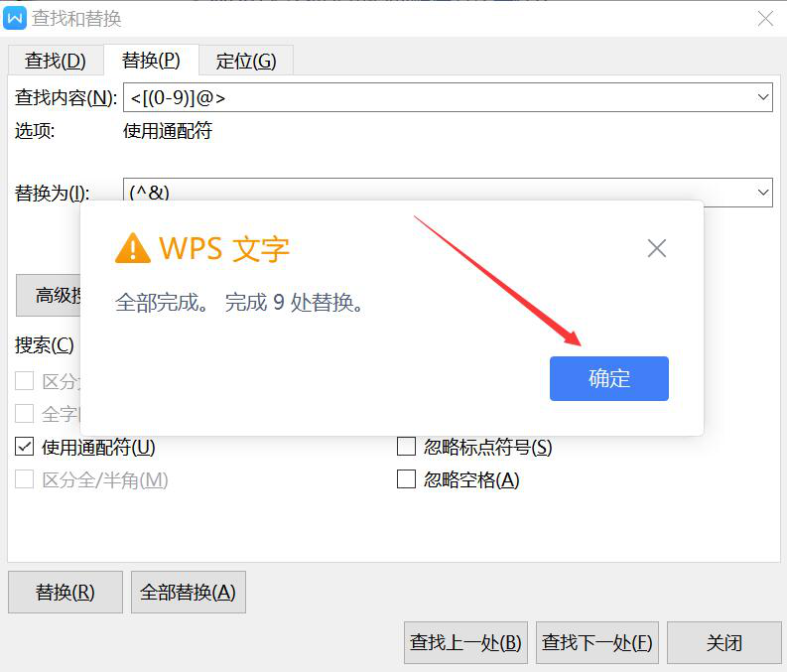Click the 高级搜索 button
Screen dimensions: 787x672
click(49, 295)
